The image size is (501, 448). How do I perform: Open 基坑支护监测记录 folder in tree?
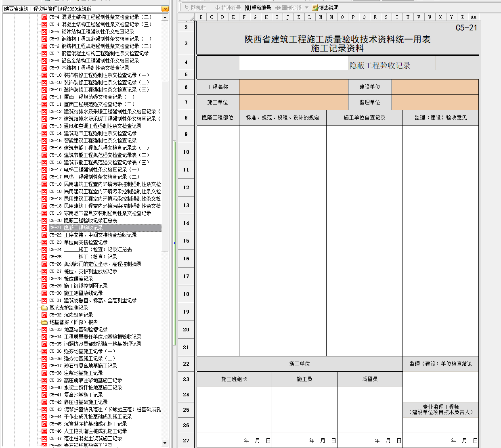pyautogui.click(x=65, y=308)
